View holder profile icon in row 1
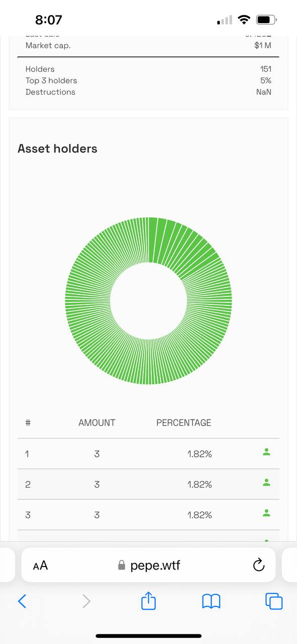297x644 pixels. pos(267,452)
